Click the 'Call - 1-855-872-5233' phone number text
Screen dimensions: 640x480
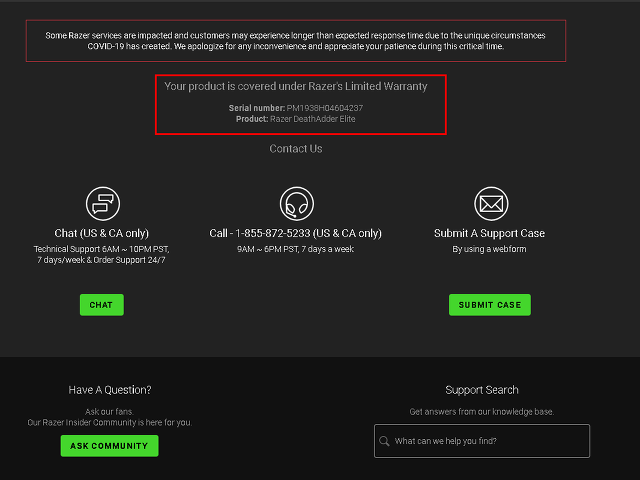pos(260,233)
